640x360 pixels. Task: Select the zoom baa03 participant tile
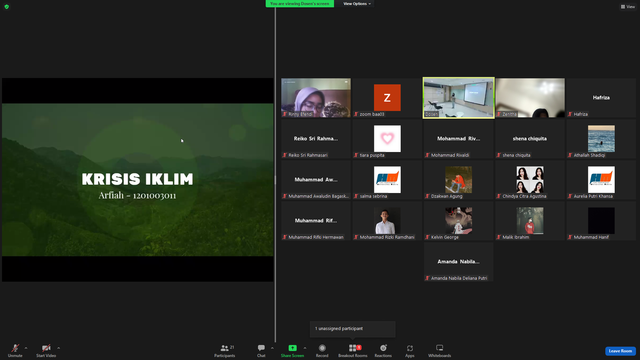pyautogui.click(x=387, y=98)
